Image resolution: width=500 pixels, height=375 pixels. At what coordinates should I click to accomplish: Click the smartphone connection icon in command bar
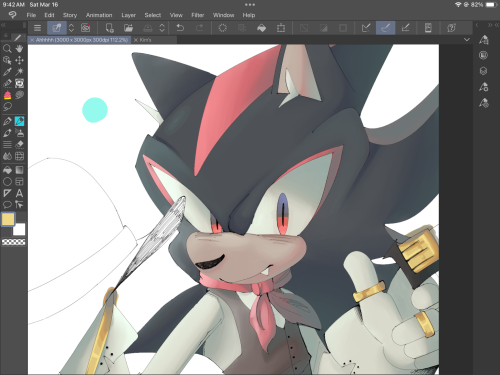428,28
